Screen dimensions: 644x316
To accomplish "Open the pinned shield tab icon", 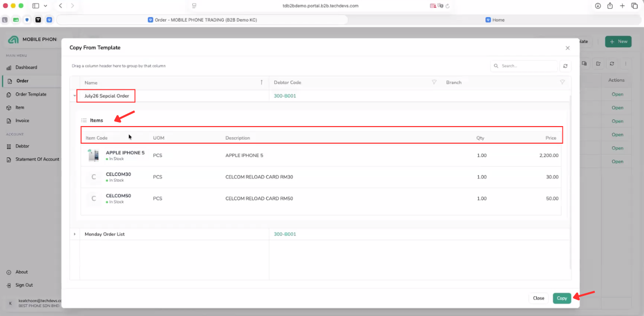I will 27,20.
